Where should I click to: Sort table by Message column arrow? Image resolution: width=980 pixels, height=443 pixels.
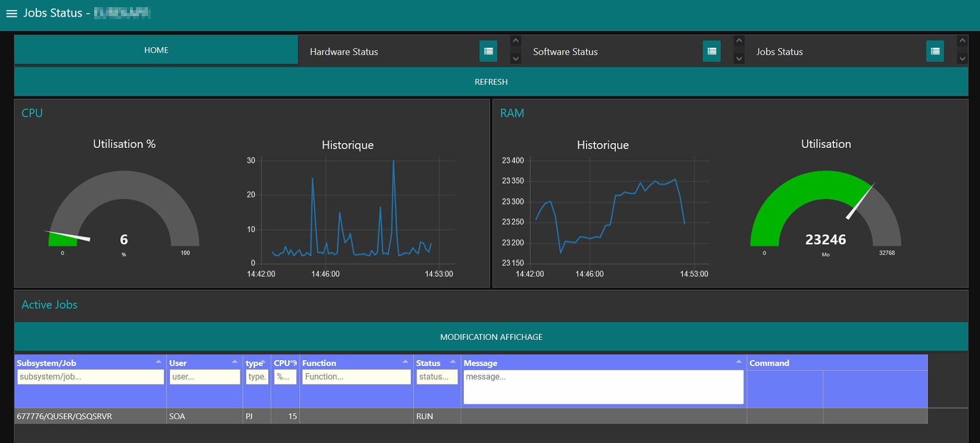(739, 362)
